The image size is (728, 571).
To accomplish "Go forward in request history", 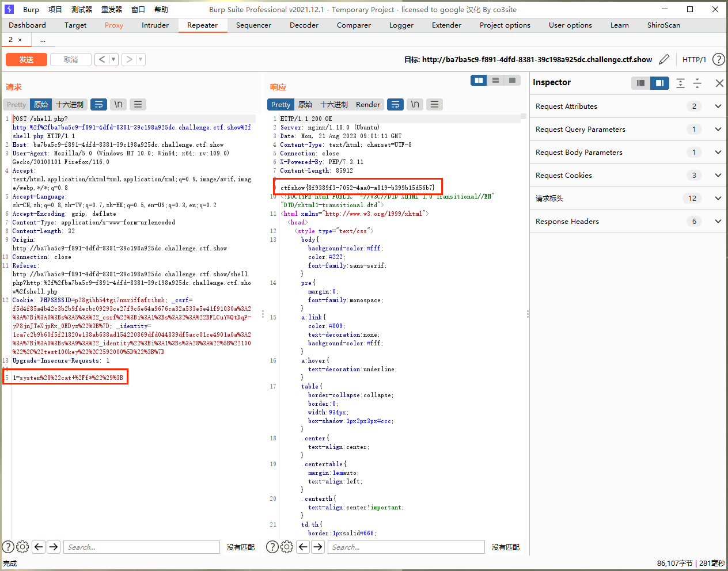I will click(129, 59).
